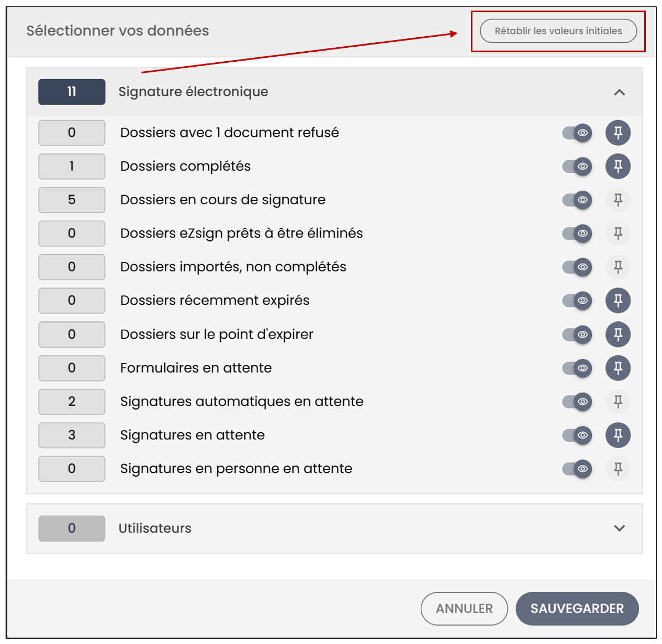662x644 pixels.
Task: Click Rétablir les valeurs initiales button
Action: pyautogui.click(x=558, y=31)
